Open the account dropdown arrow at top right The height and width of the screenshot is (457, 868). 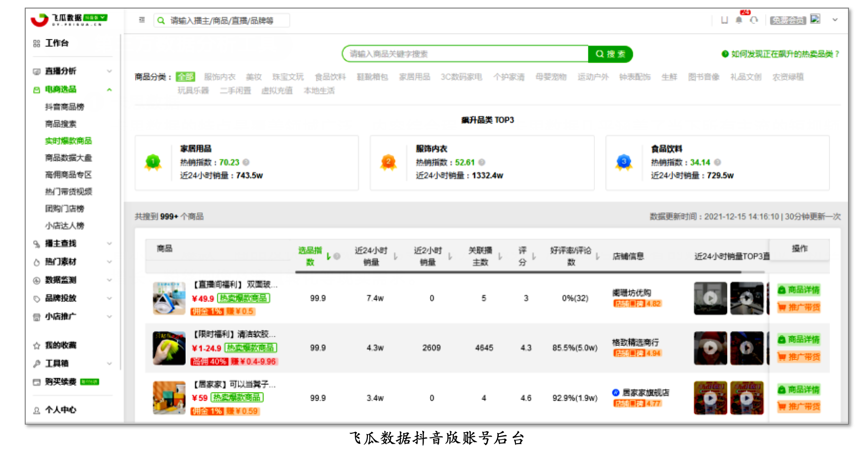coord(835,20)
